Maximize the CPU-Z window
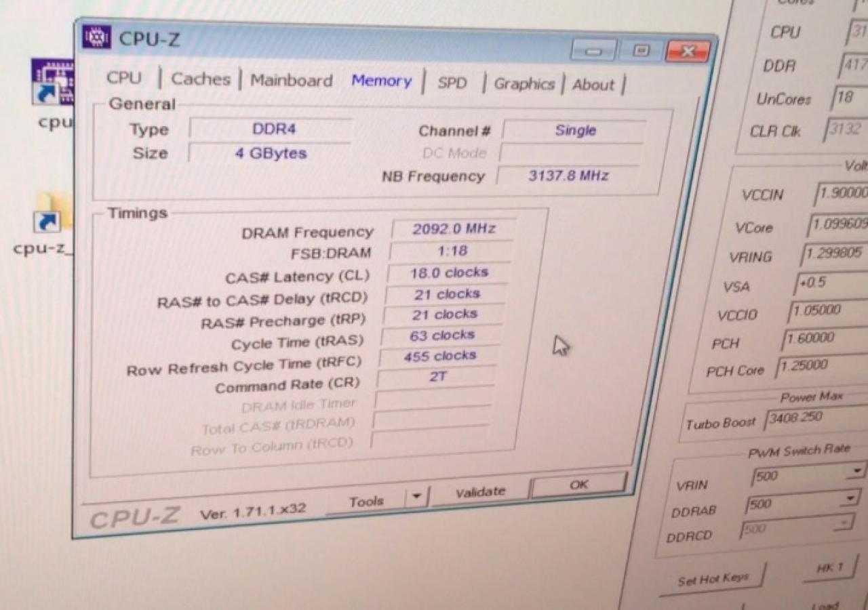This screenshot has height=610, width=868. [641, 51]
